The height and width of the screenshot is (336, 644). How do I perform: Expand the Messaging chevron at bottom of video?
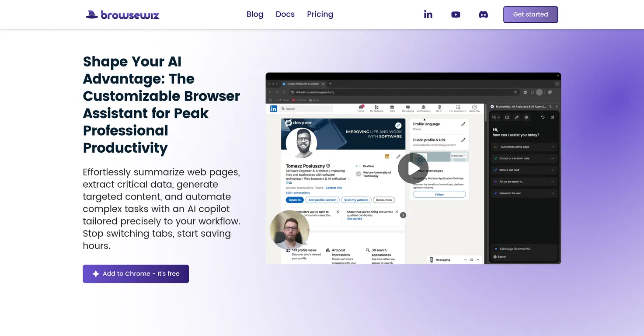[x=478, y=260]
